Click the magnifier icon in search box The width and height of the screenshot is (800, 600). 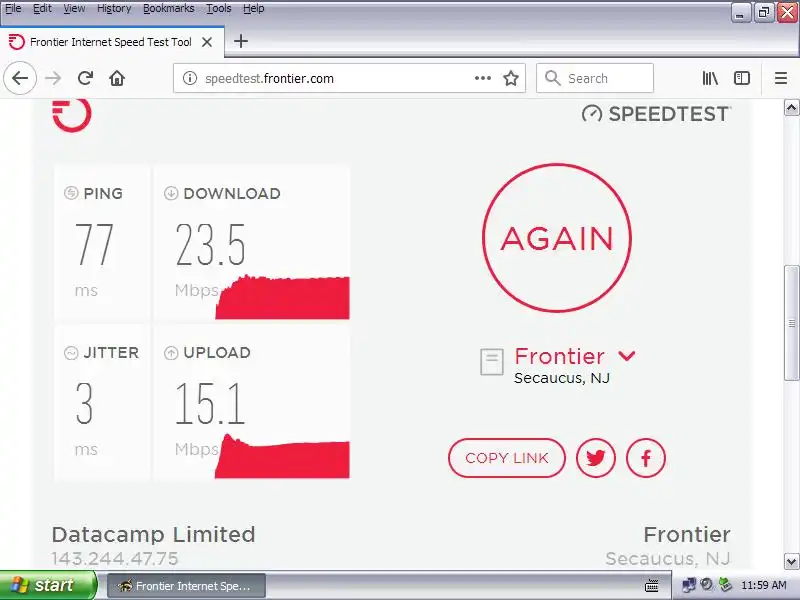[553, 78]
